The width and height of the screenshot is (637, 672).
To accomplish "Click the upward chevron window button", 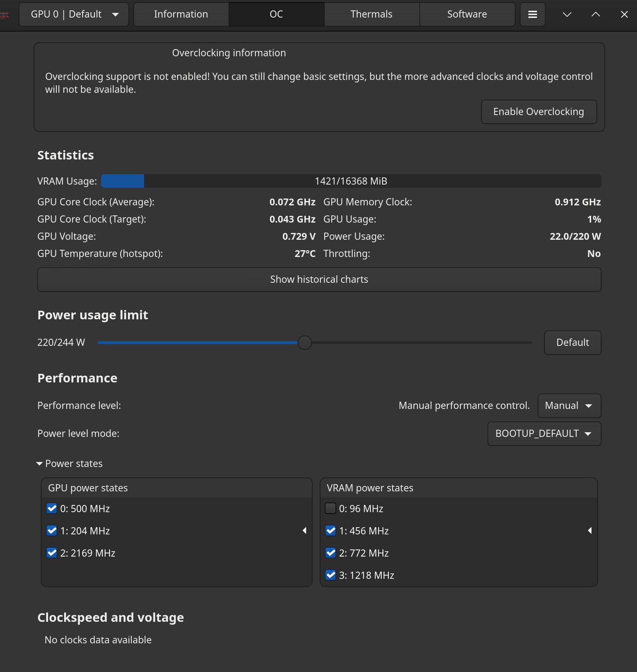I will pyautogui.click(x=595, y=14).
